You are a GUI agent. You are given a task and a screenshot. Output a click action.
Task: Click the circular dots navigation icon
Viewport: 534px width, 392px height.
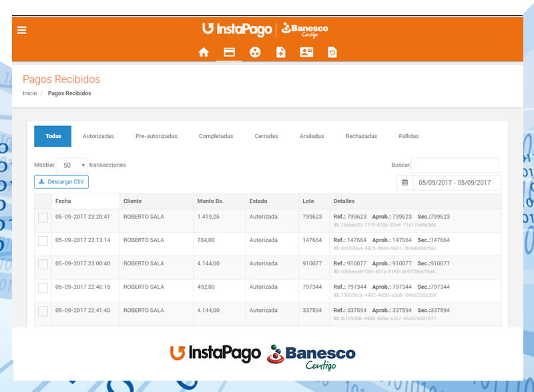coord(255,52)
